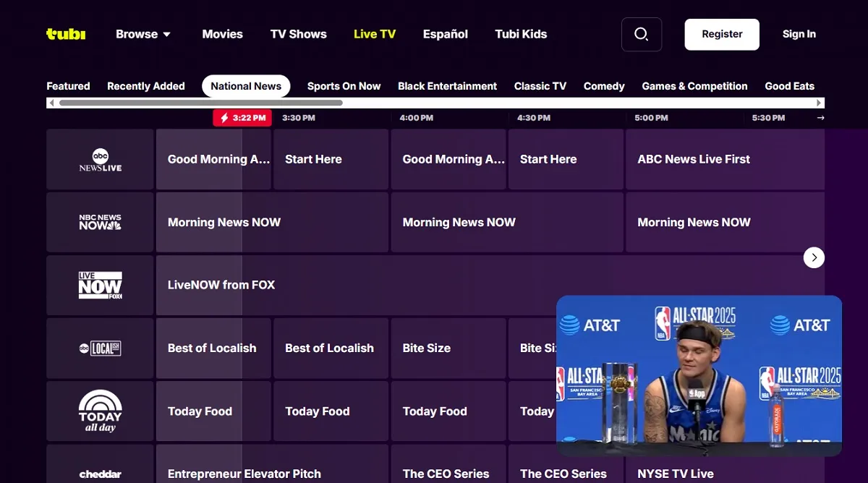
Task: Select Start Here at 3:30 PM
Action: pyautogui.click(x=331, y=159)
